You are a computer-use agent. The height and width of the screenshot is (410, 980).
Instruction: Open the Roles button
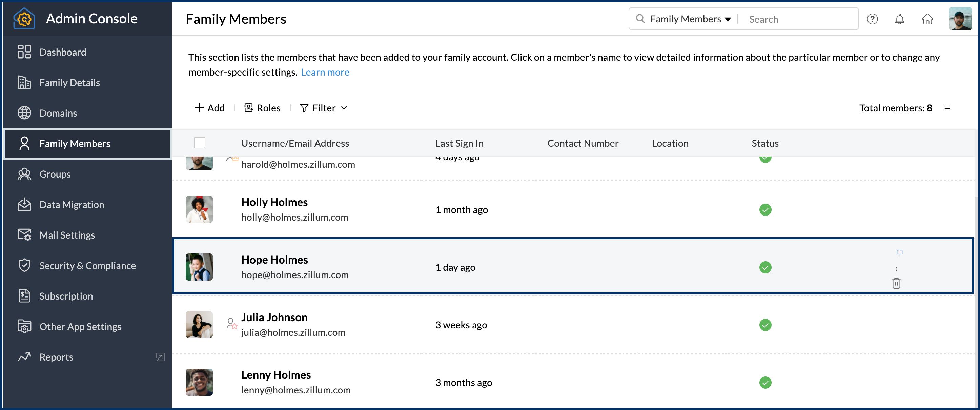pyautogui.click(x=262, y=108)
